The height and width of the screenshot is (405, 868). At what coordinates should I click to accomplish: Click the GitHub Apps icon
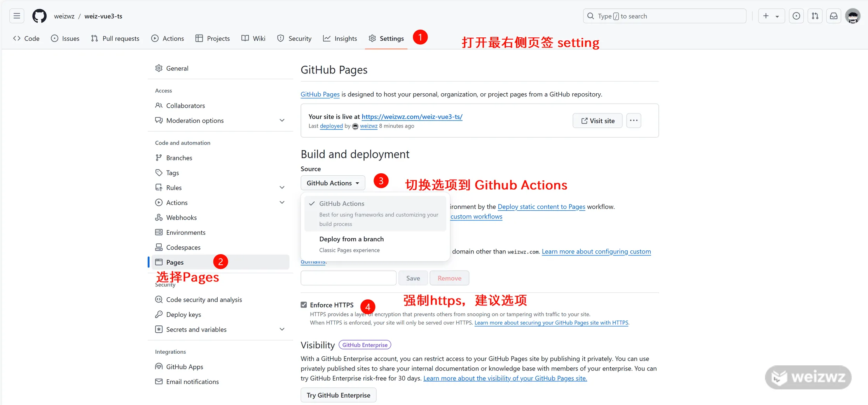click(x=159, y=367)
